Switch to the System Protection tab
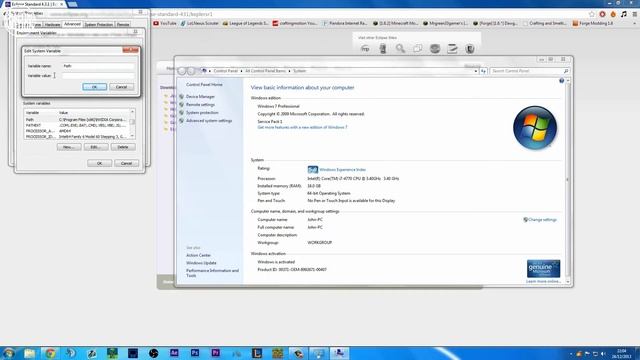The width and height of the screenshot is (640, 360). click(99, 24)
